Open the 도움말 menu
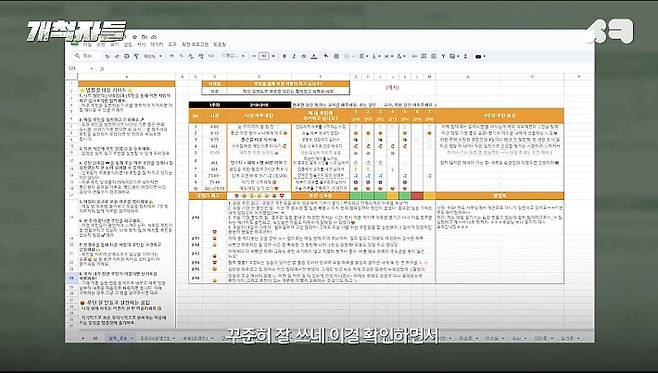The height and width of the screenshot is (373, 658). [x=220, y=45]
